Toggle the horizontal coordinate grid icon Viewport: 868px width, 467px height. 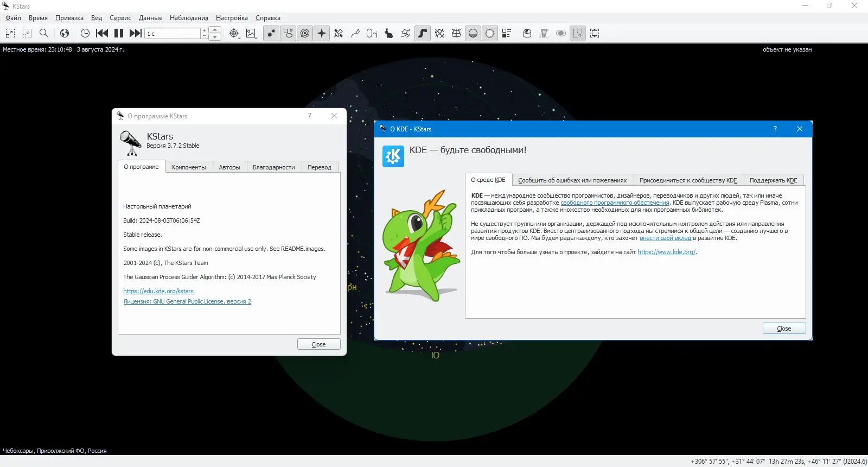tap(456, 33)
